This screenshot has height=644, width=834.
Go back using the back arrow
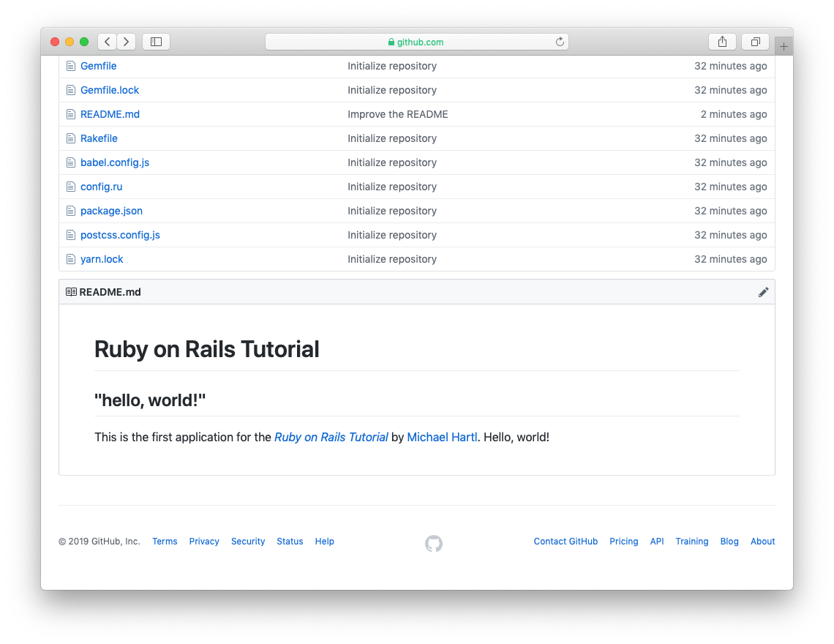(x=108, y=42)
